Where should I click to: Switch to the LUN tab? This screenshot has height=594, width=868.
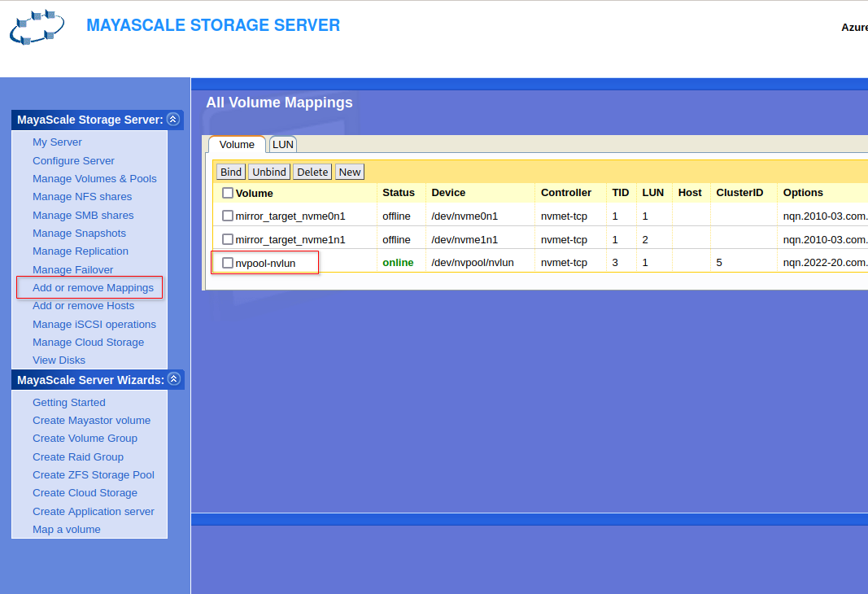[283, 144]
